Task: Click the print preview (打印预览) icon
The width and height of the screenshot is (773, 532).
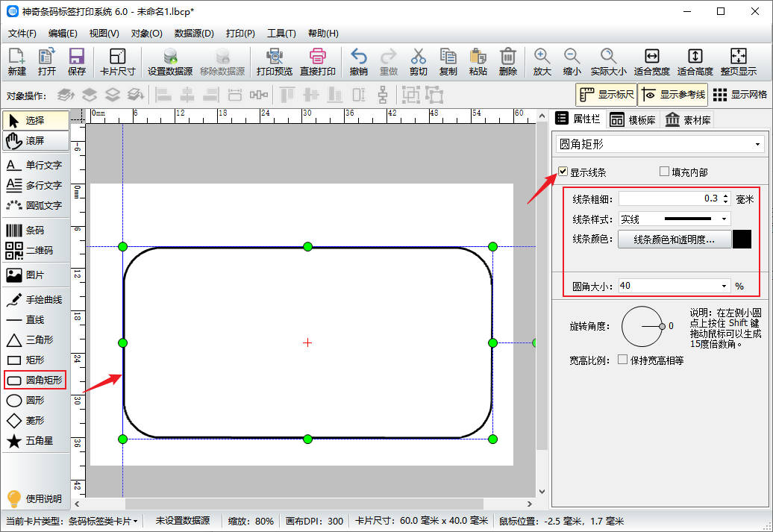Action: (274, 63)
